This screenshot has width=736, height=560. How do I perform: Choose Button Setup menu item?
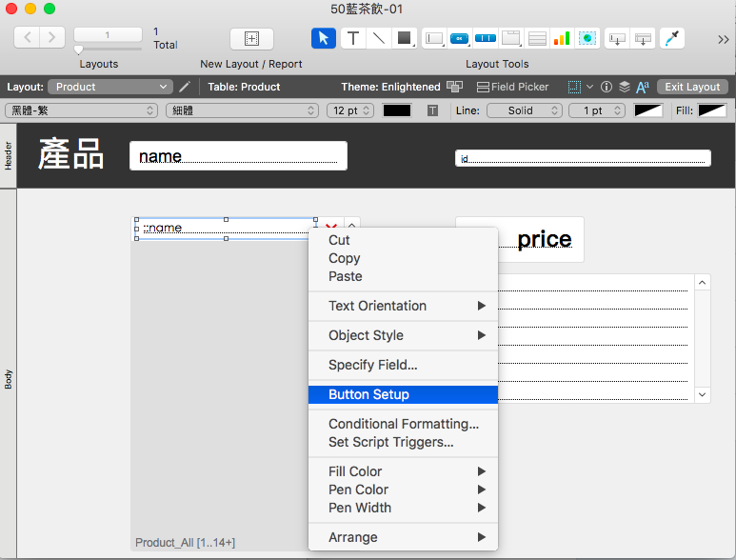[x=403, y=395]
